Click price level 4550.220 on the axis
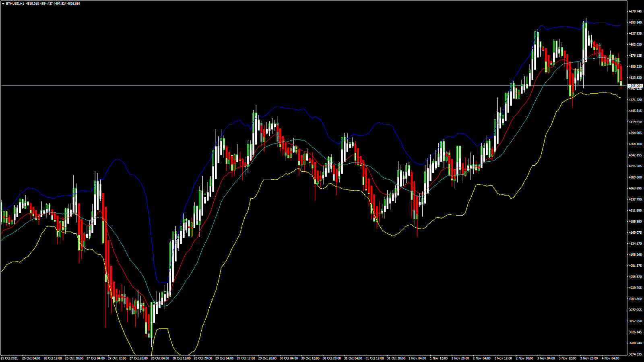Image resolution: width=644 pixels, height=362 pixels. [635, 67]
